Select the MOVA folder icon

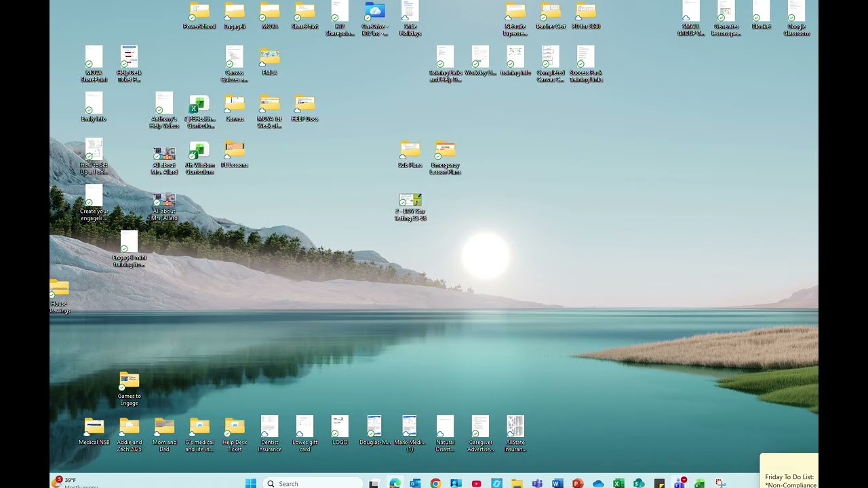tap(270, 12)
